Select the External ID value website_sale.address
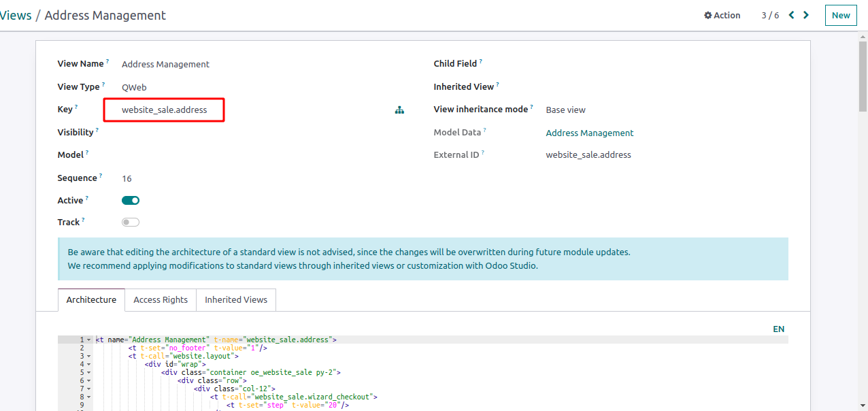This screenshot has width=868, height=411. [588, 155]
